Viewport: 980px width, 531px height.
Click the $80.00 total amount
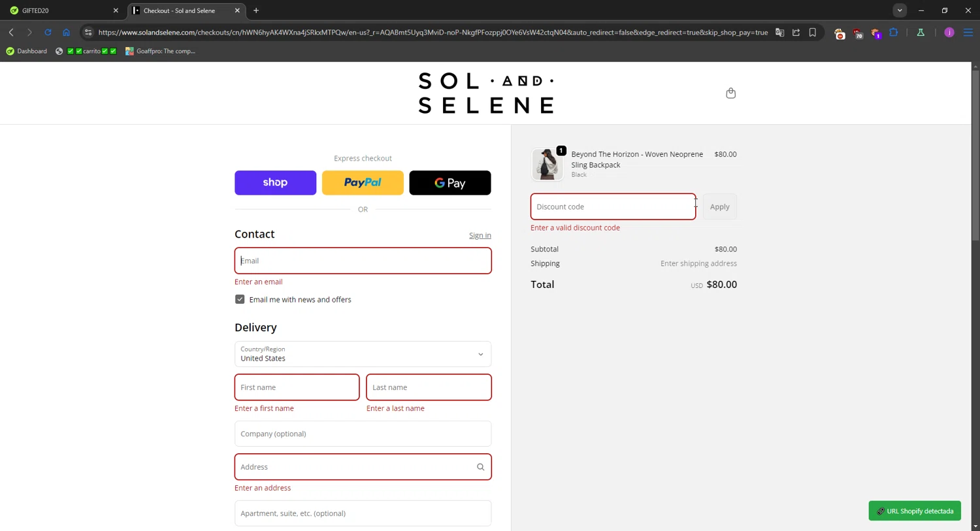tap(721, 285)
